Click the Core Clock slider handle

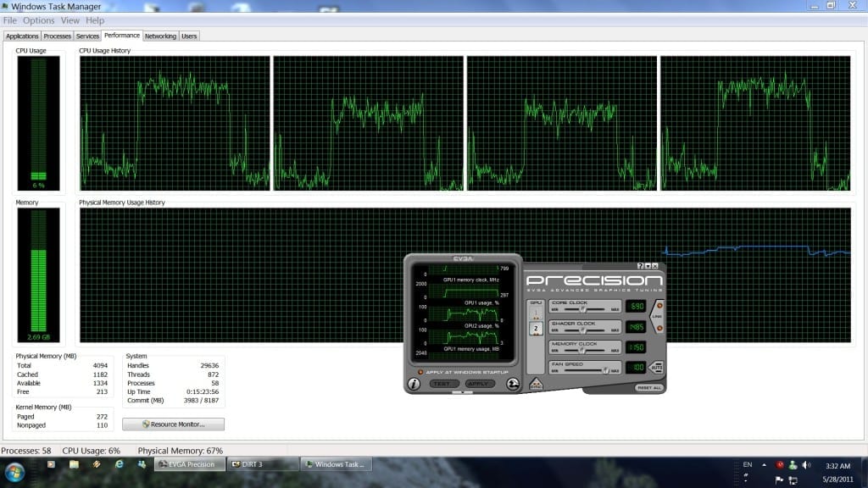[582, 308]
